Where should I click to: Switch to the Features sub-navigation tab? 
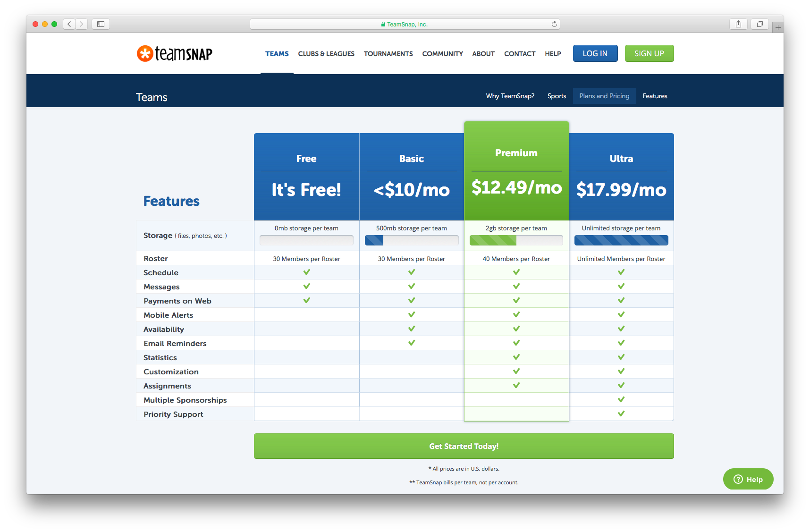tap(655, 96)
